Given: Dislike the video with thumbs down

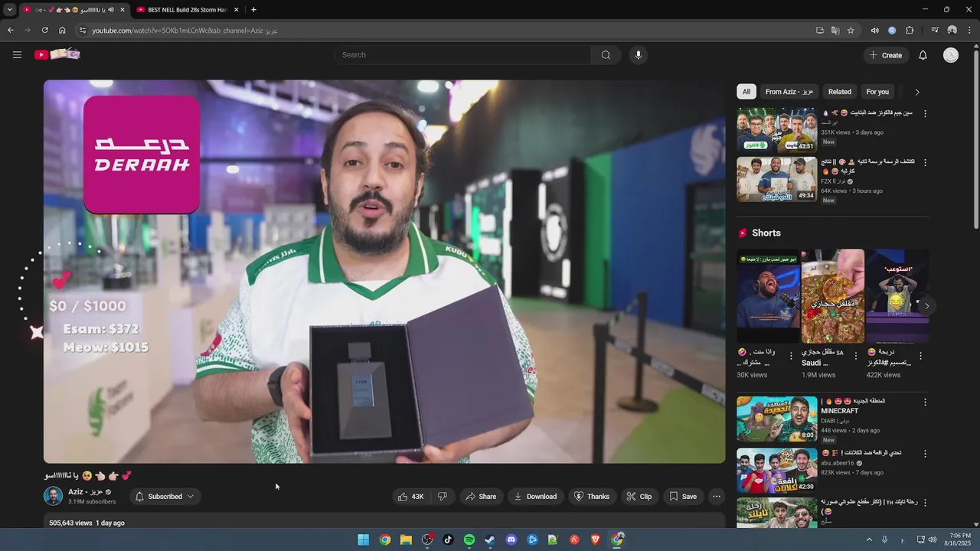Looking at the screenshot, I should (x=442, y=497).
